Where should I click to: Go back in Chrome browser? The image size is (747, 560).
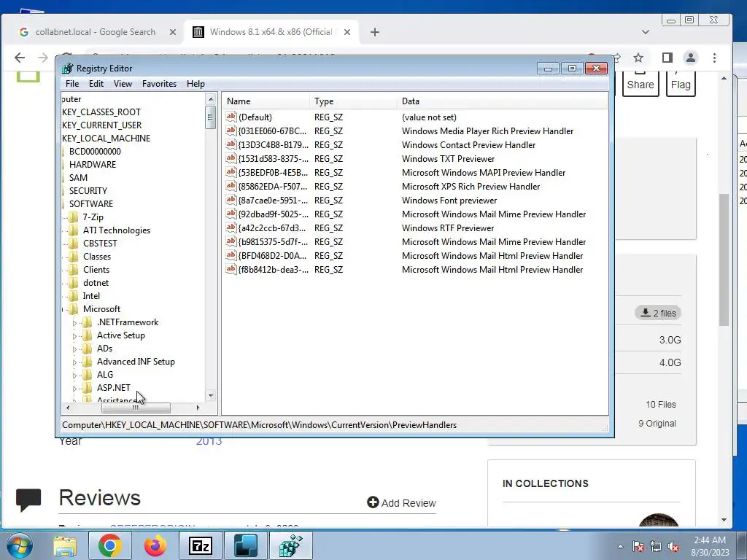tap(20, 58)
